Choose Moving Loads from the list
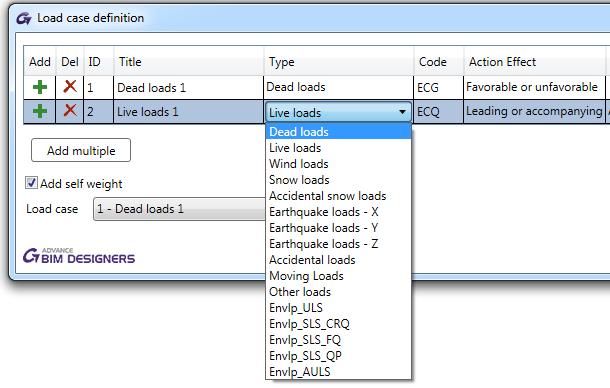 point(338,276)
